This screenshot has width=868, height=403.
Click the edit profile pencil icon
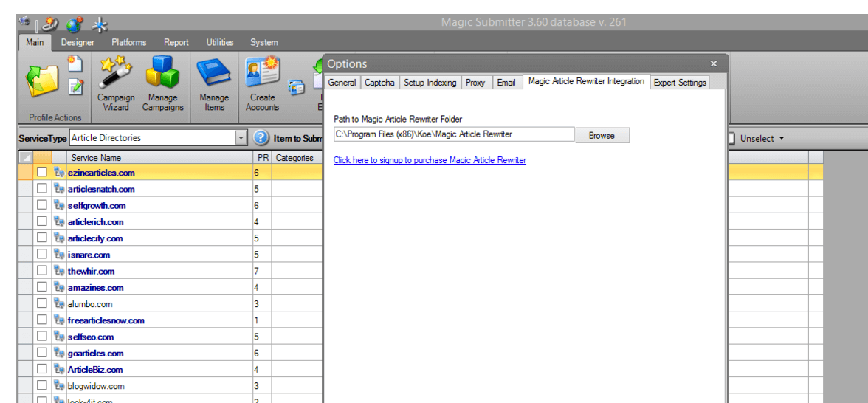(x=75, y=86)
